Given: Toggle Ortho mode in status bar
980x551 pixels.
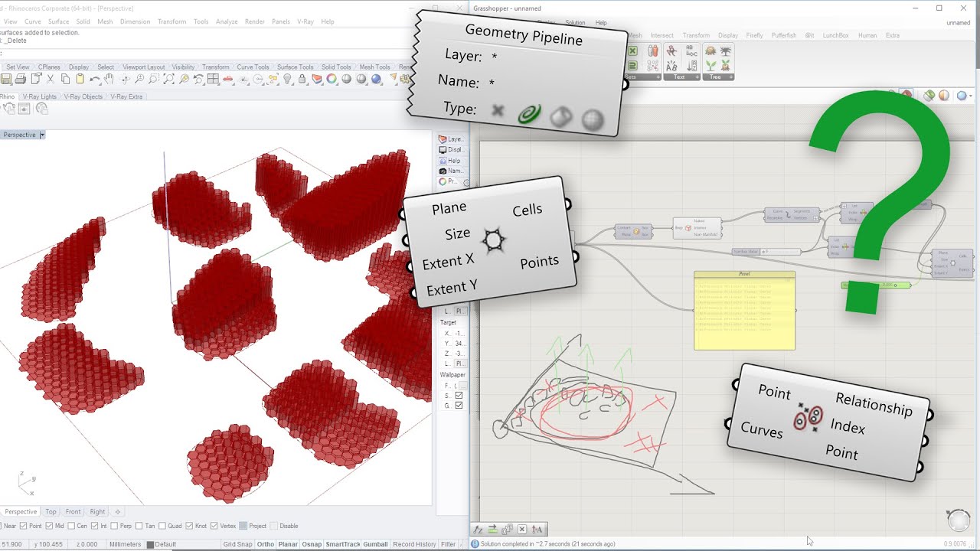Looking at the screenshot, I should point(265,544).
